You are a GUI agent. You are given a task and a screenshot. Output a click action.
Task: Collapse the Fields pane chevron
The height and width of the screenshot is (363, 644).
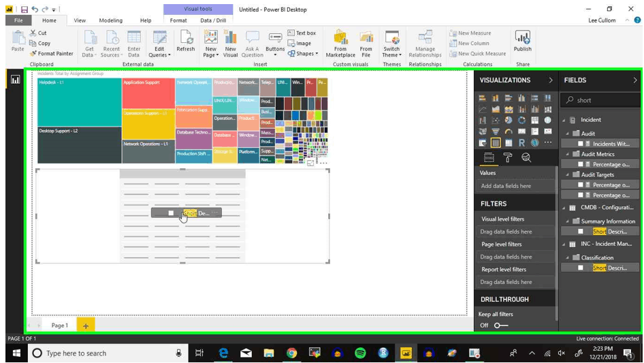click(635, 80)
